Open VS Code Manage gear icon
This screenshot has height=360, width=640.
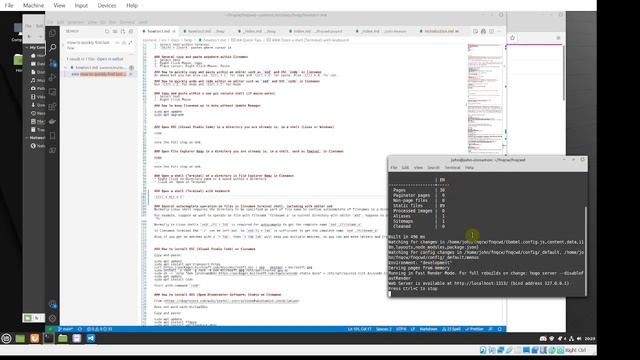pos(52,318)
